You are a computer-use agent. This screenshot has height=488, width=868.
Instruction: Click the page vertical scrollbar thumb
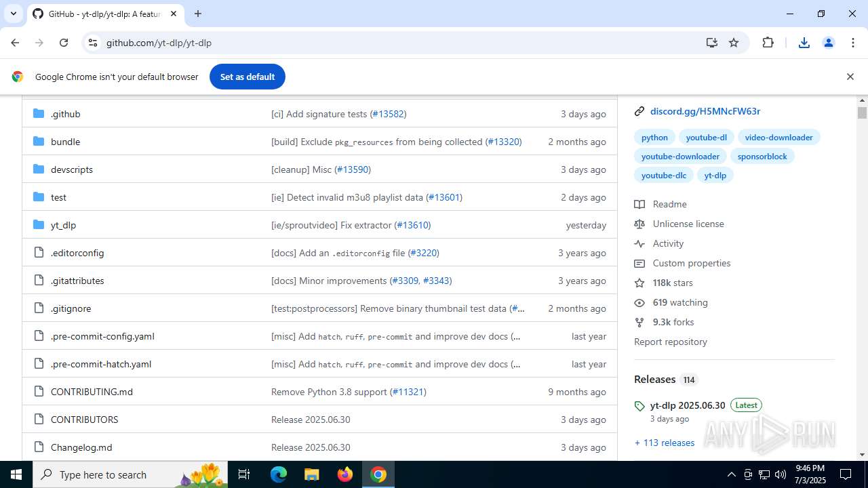pyautogui.click(x=862, y=113)
